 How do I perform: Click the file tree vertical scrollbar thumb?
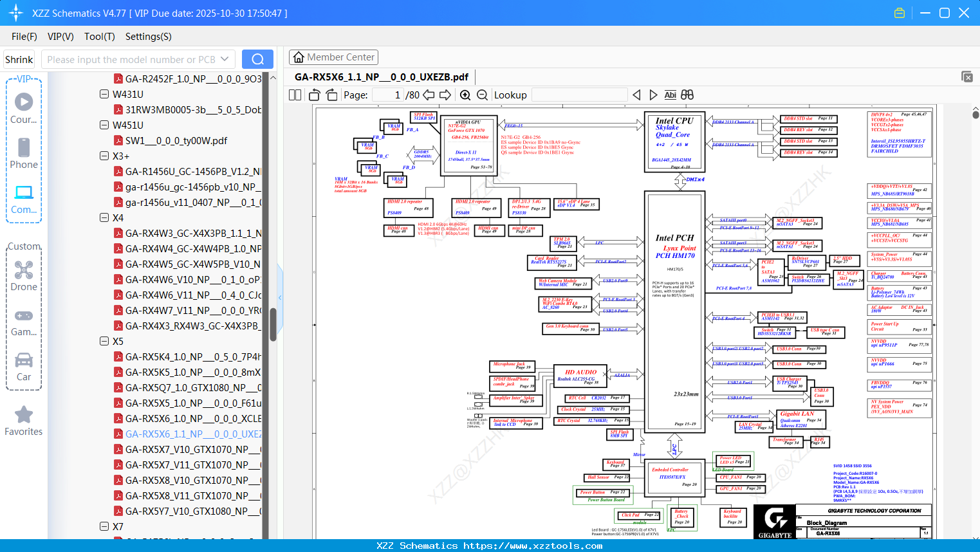coord(273,324)
